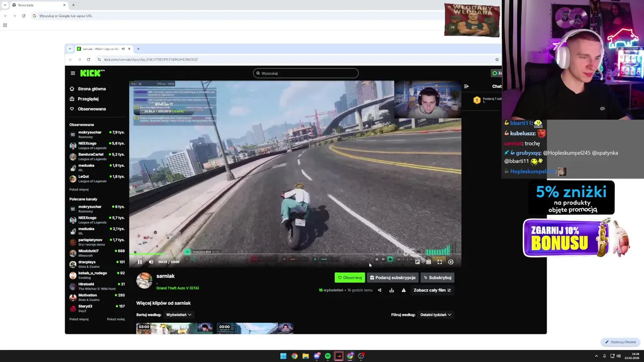Open the apps grid icon on Nowa karta
Image resolution: width=644 pixels, height=362 pixels.
(5, 25)
